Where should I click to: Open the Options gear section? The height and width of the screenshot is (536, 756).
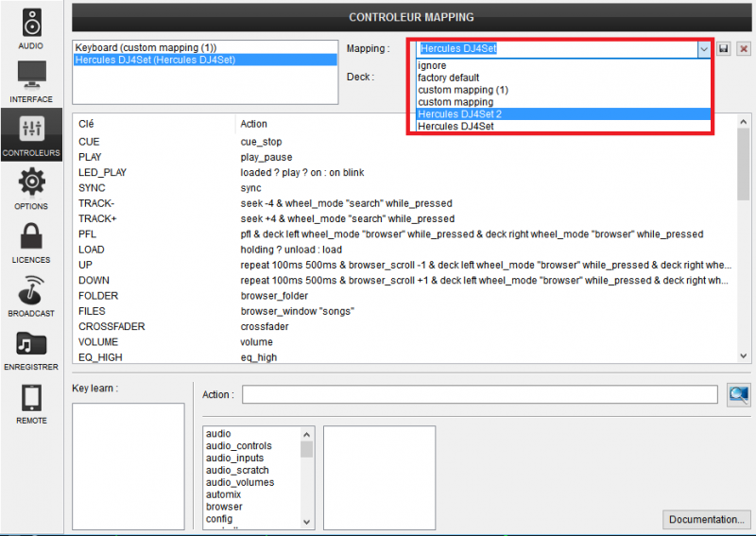coord(31,189)
